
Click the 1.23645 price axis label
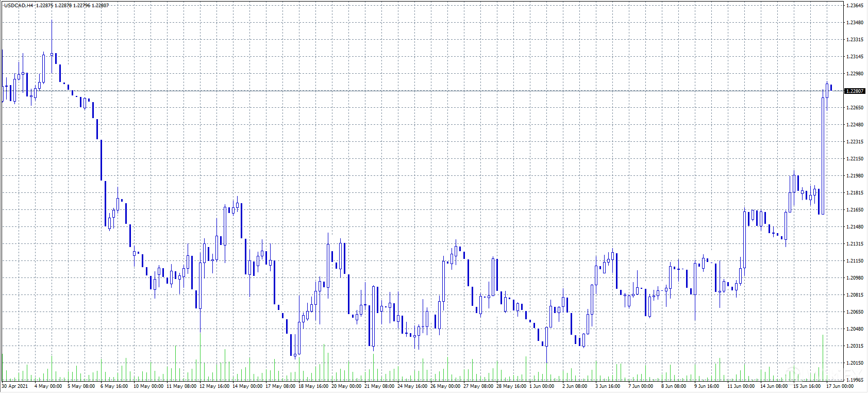point(855,6)
